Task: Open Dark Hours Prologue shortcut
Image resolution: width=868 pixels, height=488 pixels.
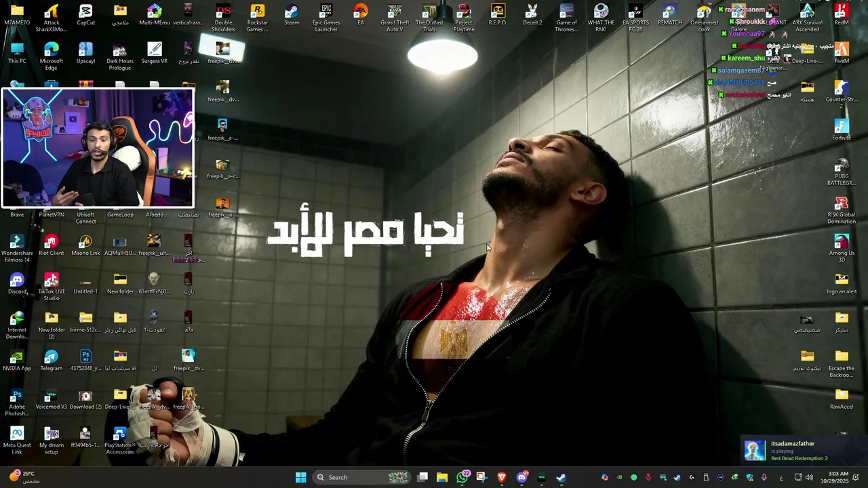Action: tap(120, 56)
